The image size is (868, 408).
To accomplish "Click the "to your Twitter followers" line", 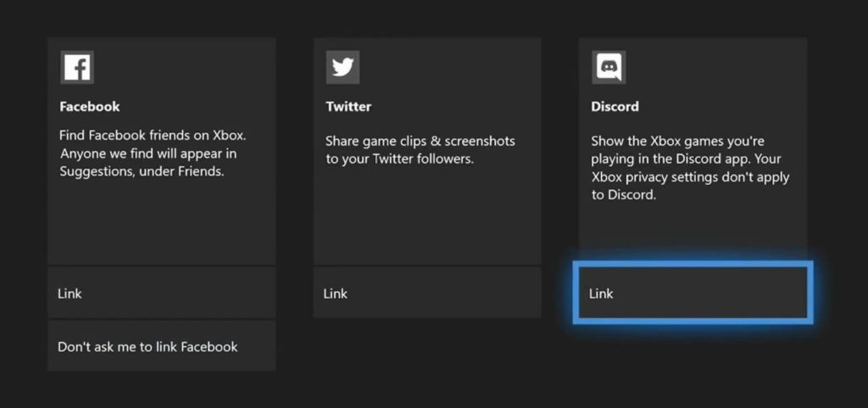I will 400,160.
